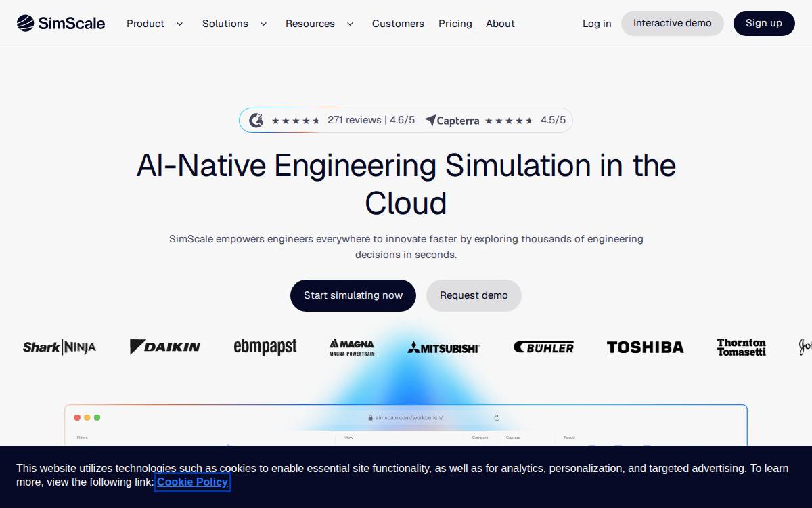Click the Toshiba logo
The image size is (812, 508).
coord(646,347)
